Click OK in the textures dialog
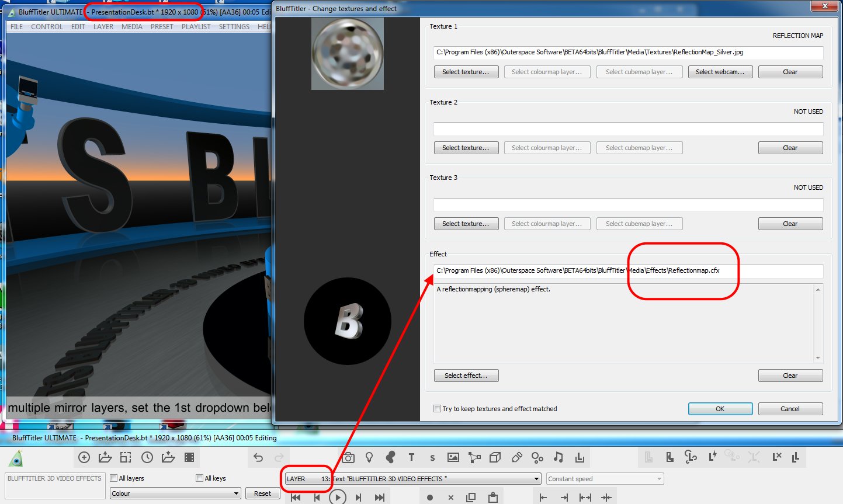The image size is (843, 504). click(720, 409)
